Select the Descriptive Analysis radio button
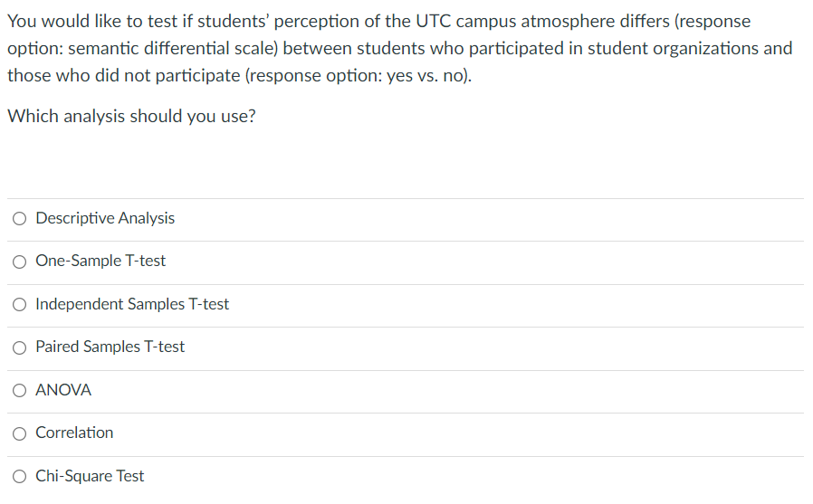The image size is (813, 504). click(x=20, y=218)
